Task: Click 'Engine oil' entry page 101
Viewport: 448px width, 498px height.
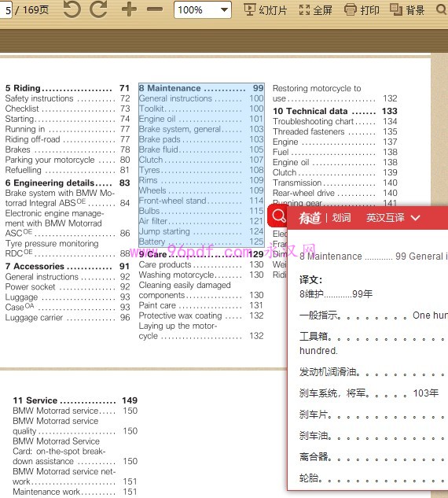Action: point(201,119)
